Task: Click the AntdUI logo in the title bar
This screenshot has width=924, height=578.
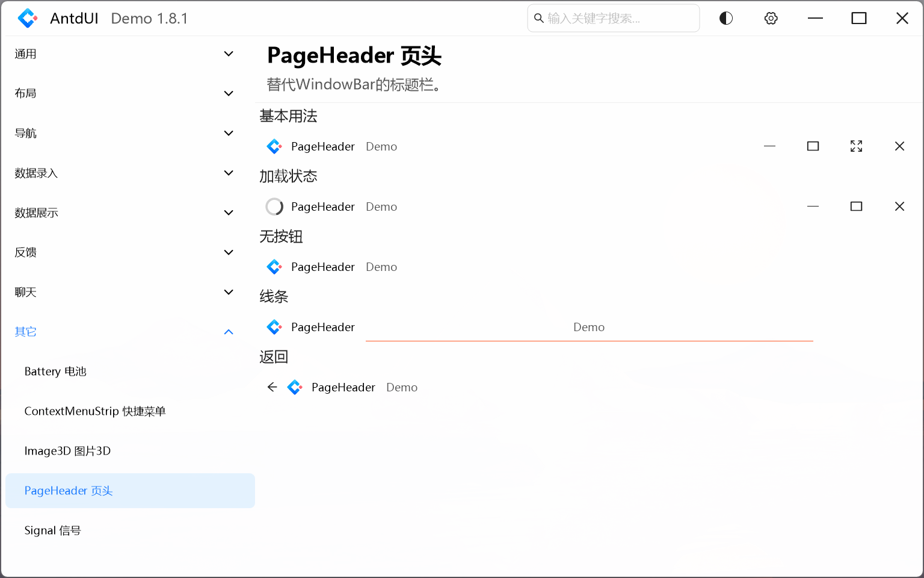Action: tap(28, 18)
